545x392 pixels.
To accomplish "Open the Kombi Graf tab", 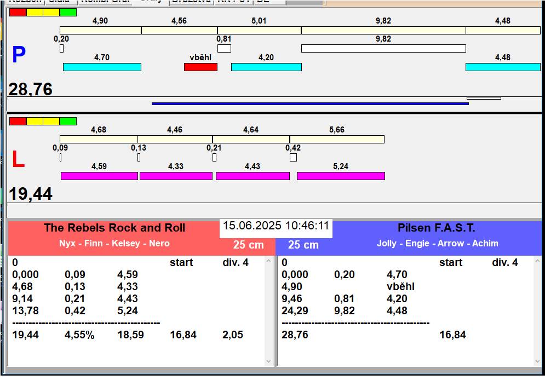I will pyautogui.click(x=105, y=2).
